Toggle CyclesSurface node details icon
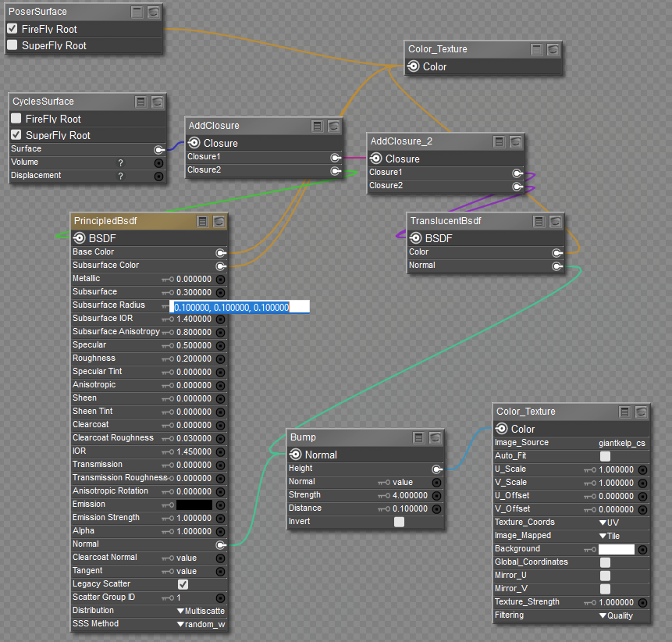Image resolution: width=672 pixels, height=642 pixels. pos(141,102)
